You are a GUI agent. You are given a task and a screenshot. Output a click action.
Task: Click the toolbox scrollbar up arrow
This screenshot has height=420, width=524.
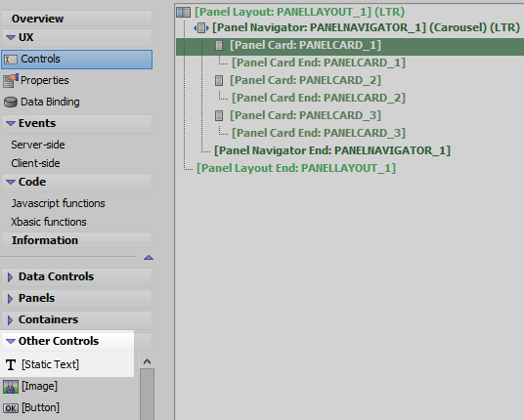tap(147, 361)
